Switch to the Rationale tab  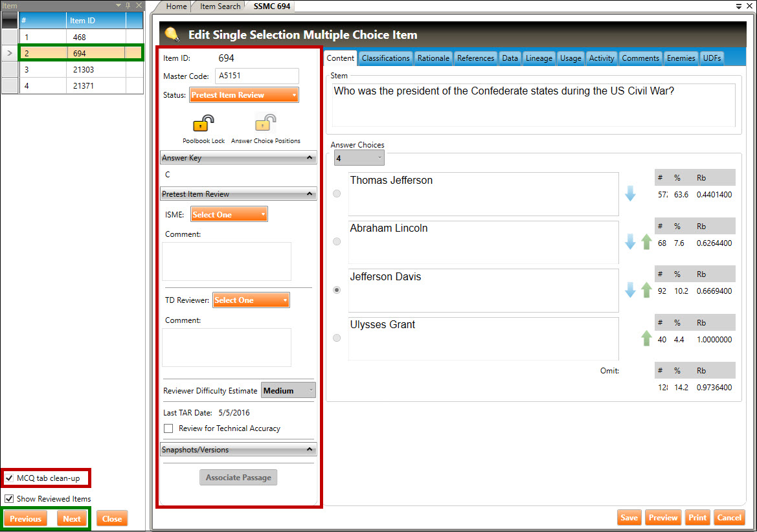click(433, 58)
